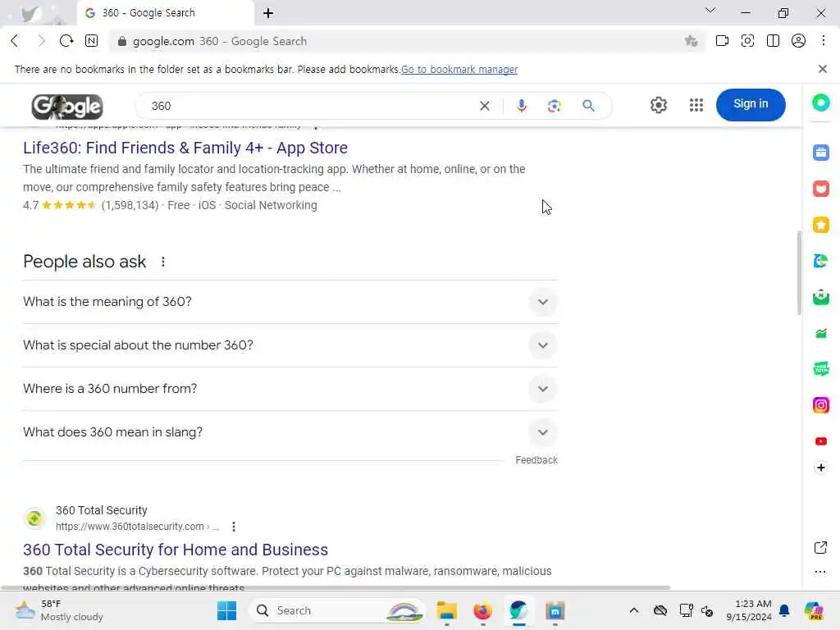Open File Explorer from taskbar

coord(446,610)
